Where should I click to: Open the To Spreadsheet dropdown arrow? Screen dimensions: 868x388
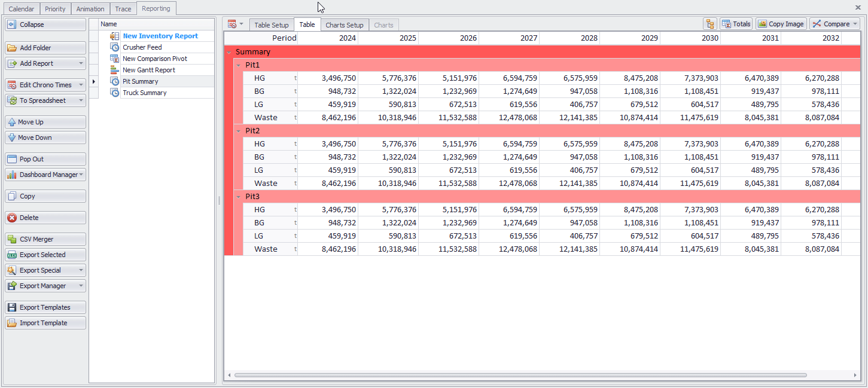click(x=81, y=100)
